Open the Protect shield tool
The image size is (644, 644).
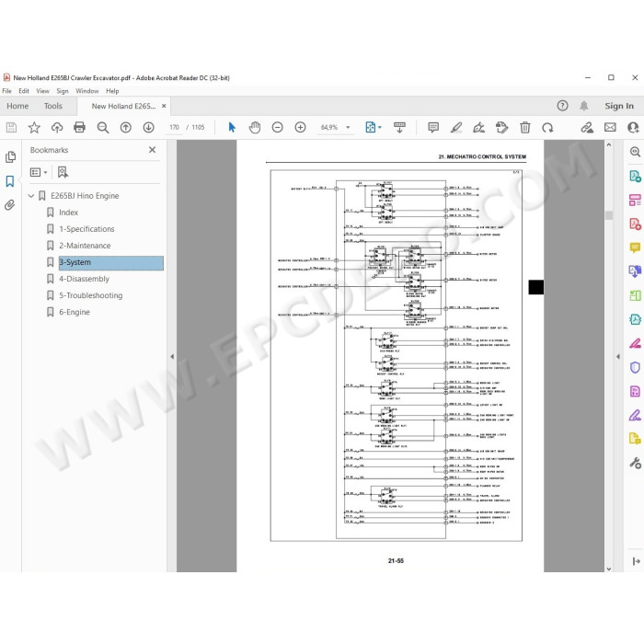[x=635, y=367]
